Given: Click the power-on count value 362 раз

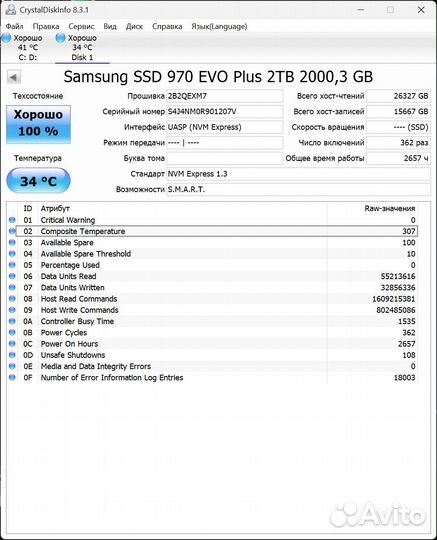Looking at the screenshot, I should 398,143.
